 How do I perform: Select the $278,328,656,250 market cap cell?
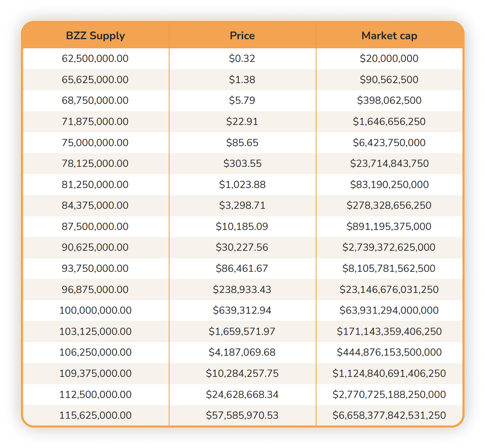[389, 205]
